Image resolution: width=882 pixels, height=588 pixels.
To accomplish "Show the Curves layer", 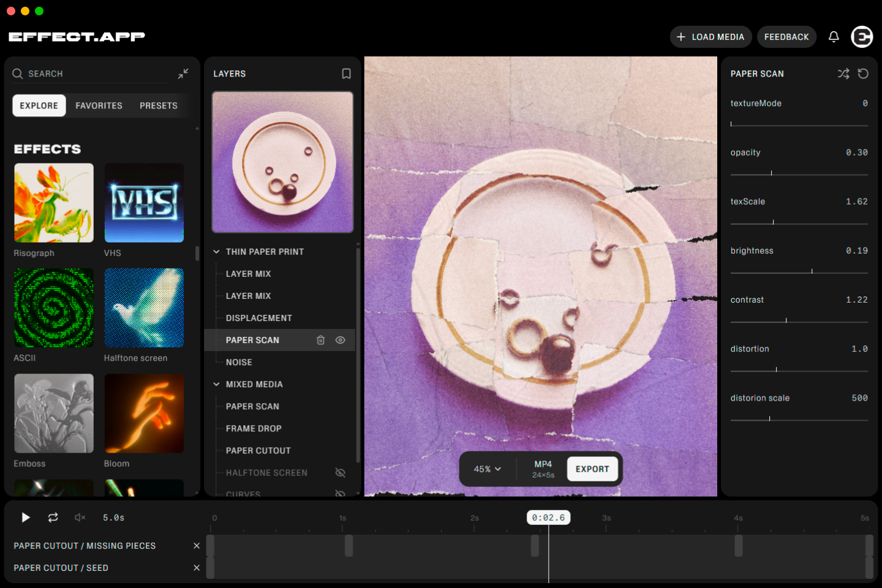I will pyautogui.click(x=341, y=493).
